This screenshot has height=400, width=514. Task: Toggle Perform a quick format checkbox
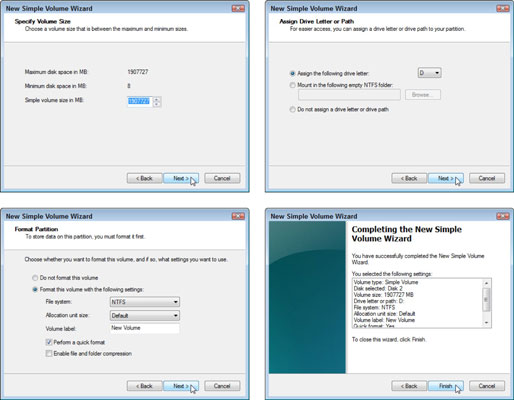(x=49, y=342)
